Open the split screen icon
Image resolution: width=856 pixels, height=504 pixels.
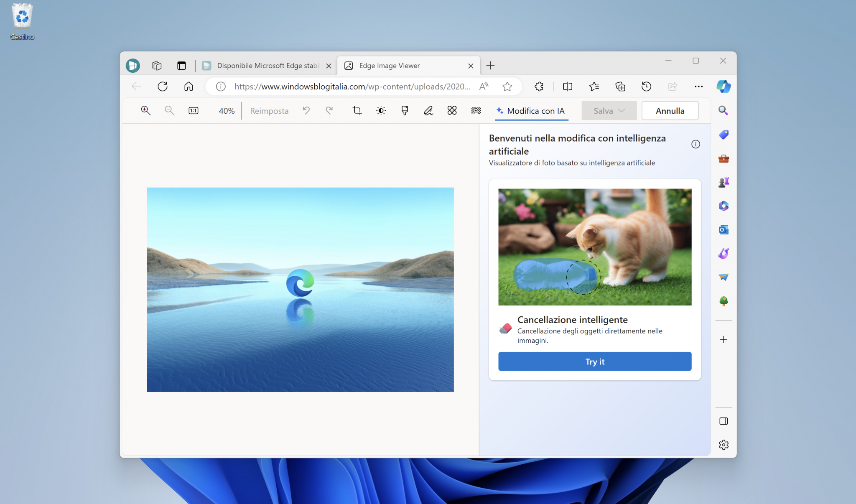click(x=567, y=87)
